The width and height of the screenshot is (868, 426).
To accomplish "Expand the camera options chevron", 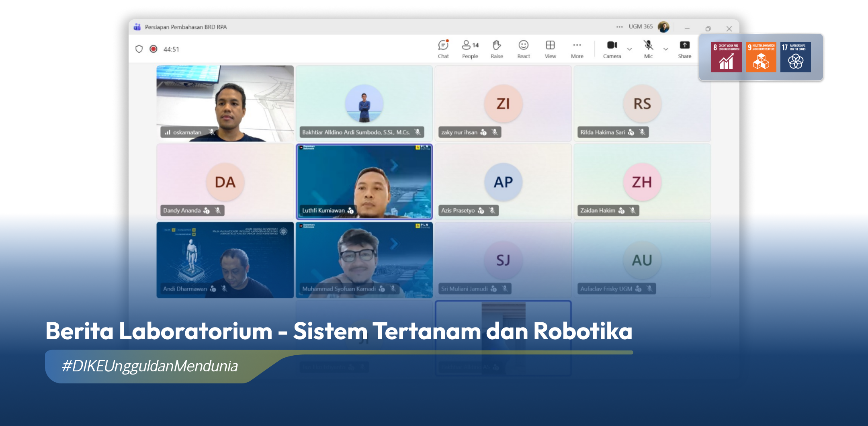I will tap(630, 49).
